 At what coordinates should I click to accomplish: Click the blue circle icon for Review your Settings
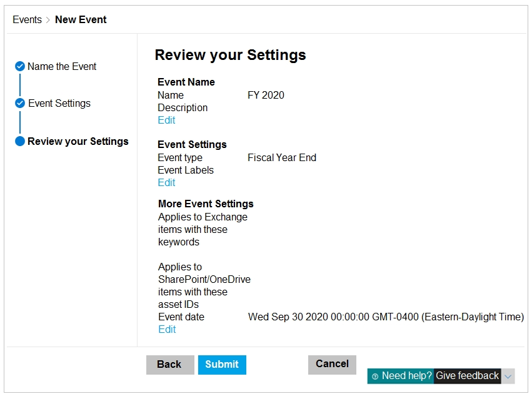(x=20, y=141)
